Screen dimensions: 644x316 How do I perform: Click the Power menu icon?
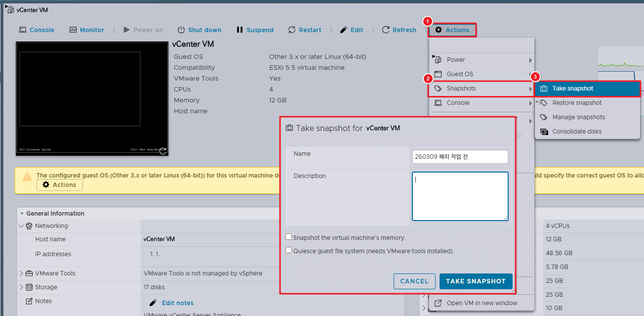point(438,60)
